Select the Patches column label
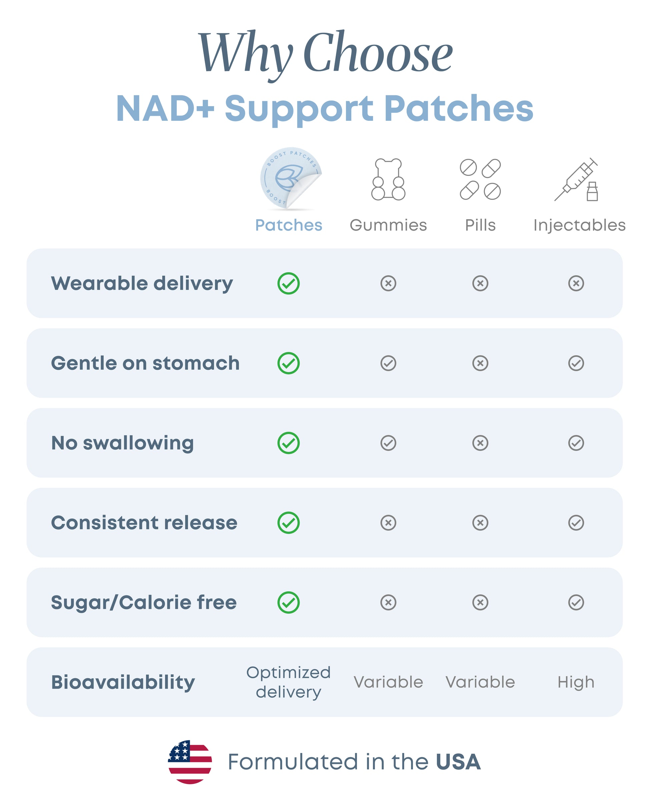Image resolution: width=649 pixels, height=812 pixels. point(288,225)
